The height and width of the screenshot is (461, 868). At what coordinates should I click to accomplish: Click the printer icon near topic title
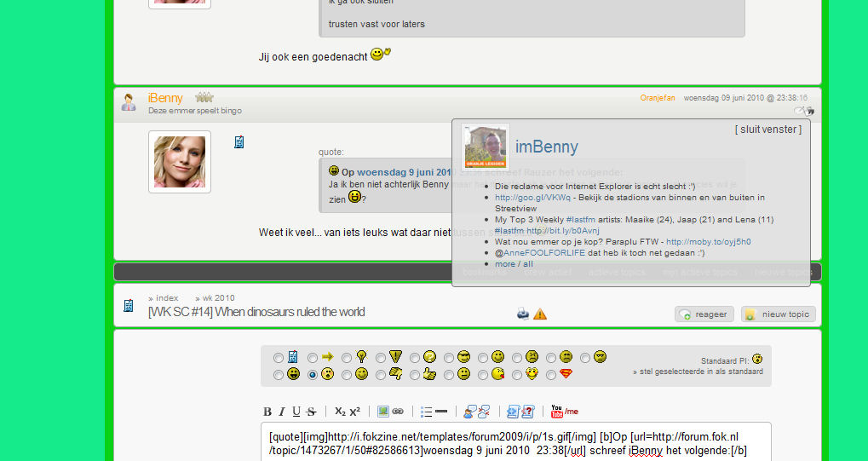(523, 314)
